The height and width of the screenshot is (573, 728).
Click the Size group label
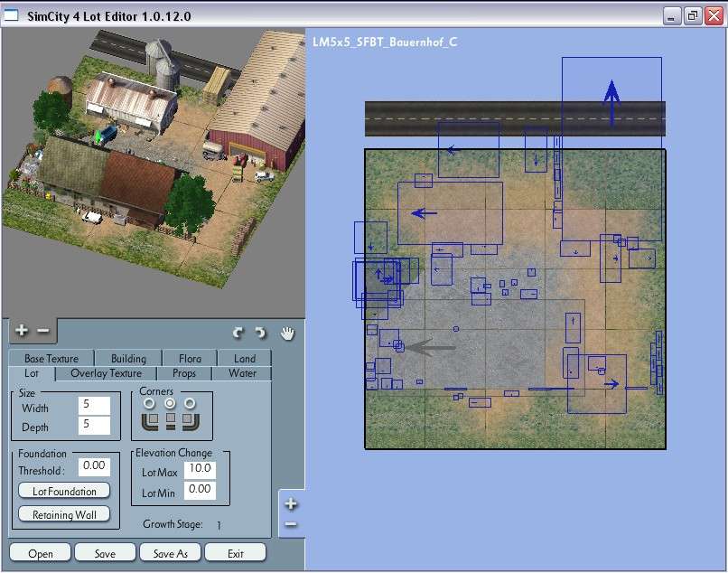[x=27, y=392]
